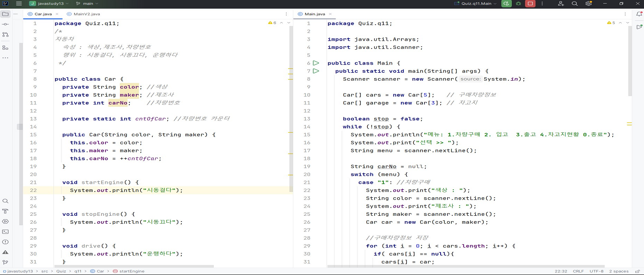644x275 pixels.
Task: Select the Main.java tab
Action: (315, 14)
